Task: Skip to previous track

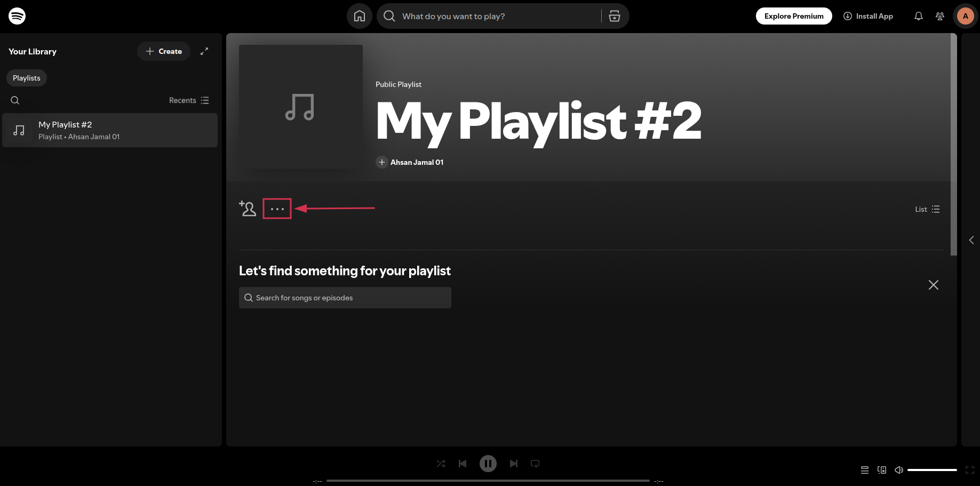Action: (463, 464)
